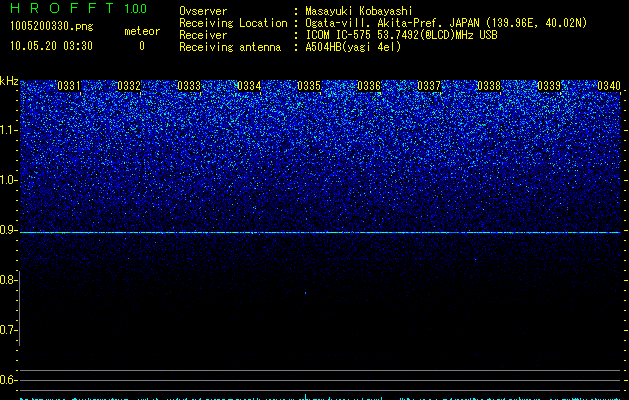Click time marker 0331
Screen dimensions: 629x400
coord(69,86)
